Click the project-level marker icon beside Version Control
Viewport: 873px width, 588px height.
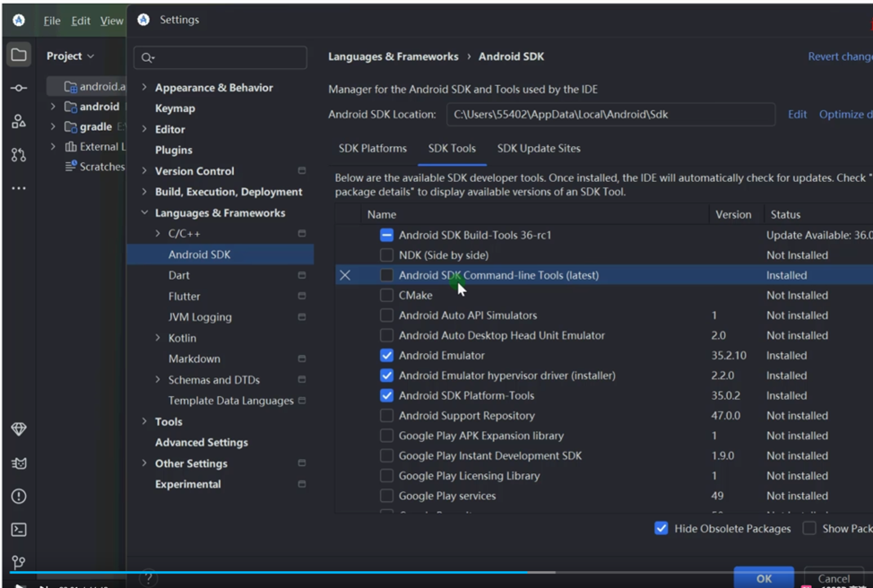pos(302,170)
